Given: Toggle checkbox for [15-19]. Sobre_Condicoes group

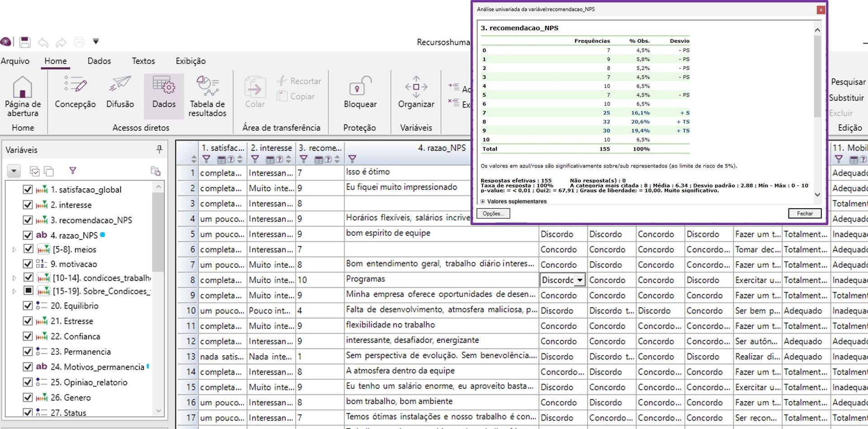Looking at the screenshot, I should (28, 291).
